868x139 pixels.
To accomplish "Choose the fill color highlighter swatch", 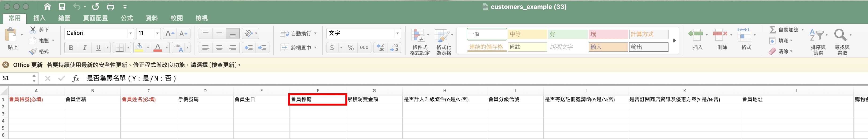I will 138,48.
